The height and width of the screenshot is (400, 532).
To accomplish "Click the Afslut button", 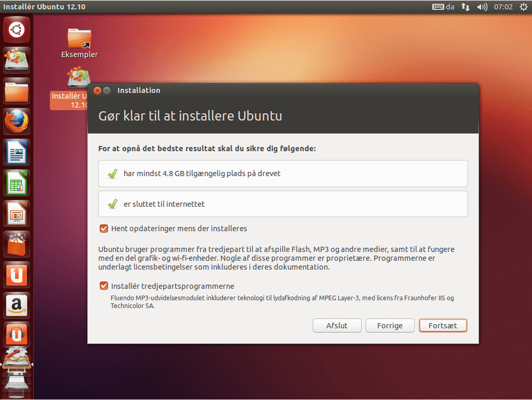I will tap(337, 325).
